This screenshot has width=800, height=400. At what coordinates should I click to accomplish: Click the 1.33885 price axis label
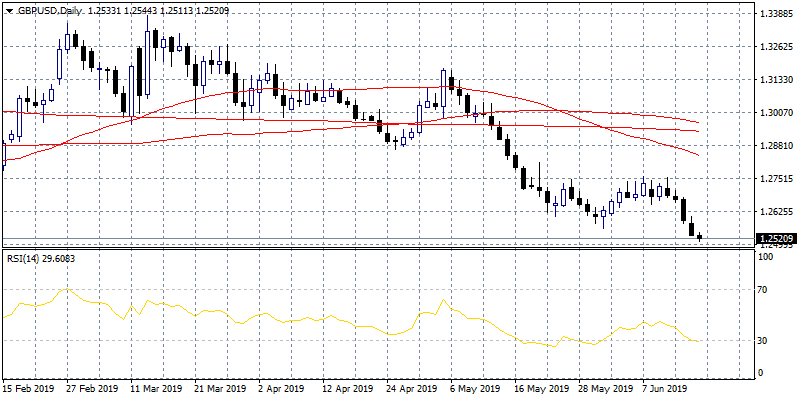point(777,14)
